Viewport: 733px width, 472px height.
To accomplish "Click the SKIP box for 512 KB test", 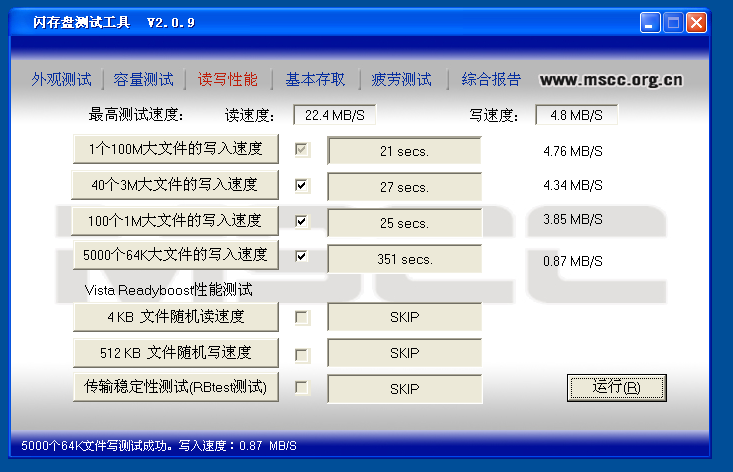I will [404, 353].
